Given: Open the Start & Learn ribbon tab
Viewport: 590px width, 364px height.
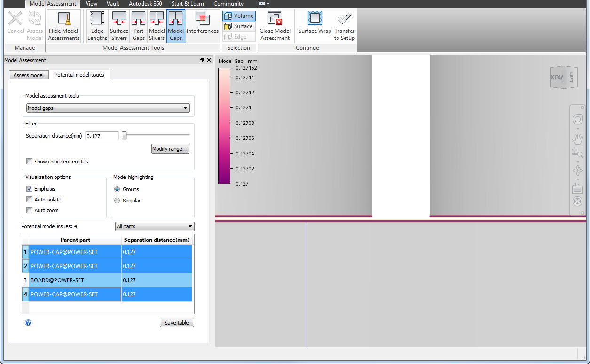Looking at the screenshot, I should click(187, 4).
